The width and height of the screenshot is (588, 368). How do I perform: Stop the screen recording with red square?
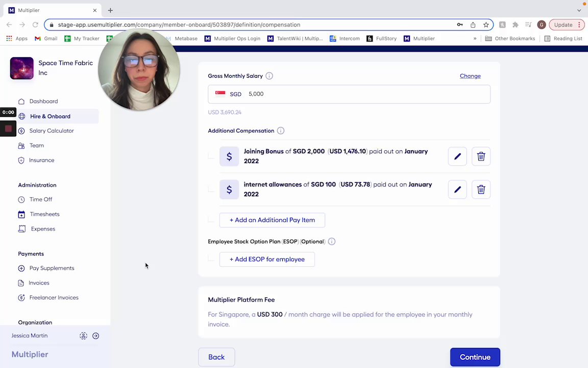(8, 129)
